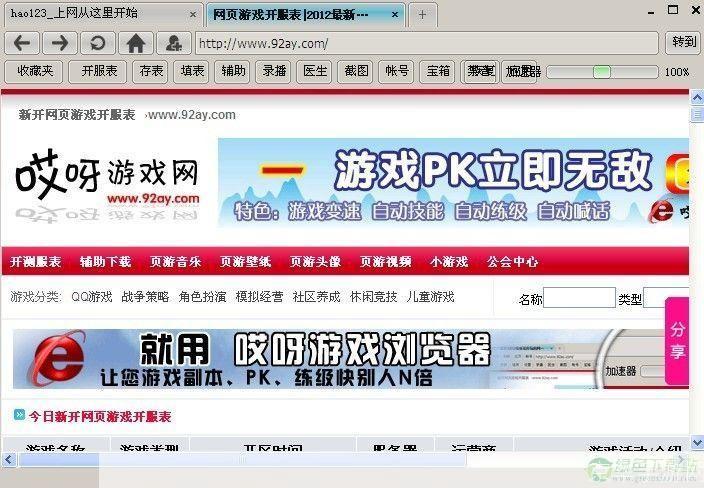704x488 pixels.
Task: Open 页游音乐 navigation item
Action: (x=176, y=262)
